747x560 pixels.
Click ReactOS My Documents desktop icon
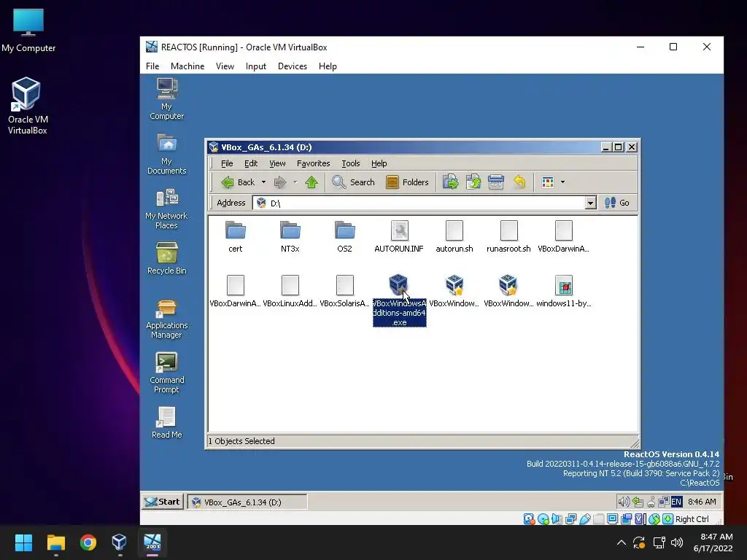point(167,154)
